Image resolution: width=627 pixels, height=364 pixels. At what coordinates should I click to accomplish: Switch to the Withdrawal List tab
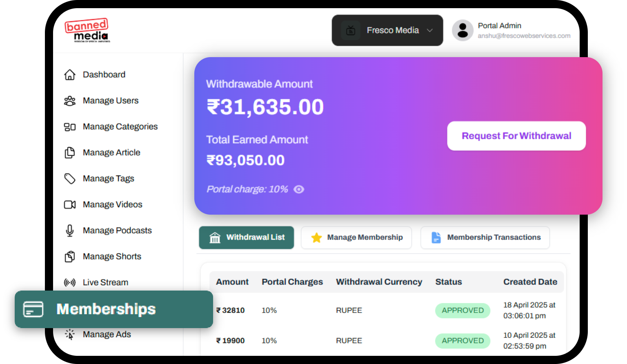click(x=246, y=237)
